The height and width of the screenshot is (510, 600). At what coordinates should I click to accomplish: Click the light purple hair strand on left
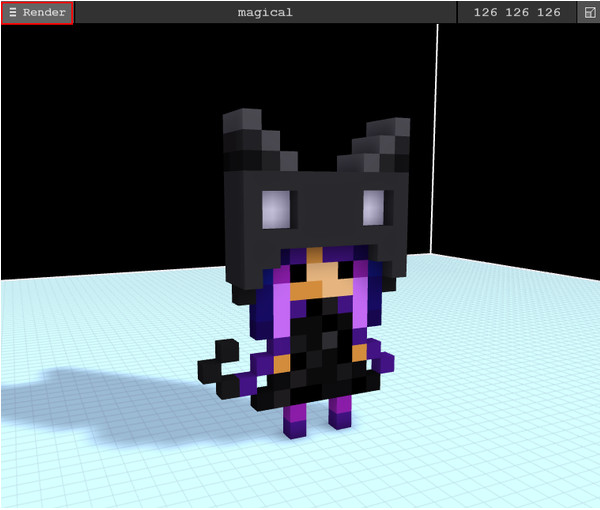point(281,310)
